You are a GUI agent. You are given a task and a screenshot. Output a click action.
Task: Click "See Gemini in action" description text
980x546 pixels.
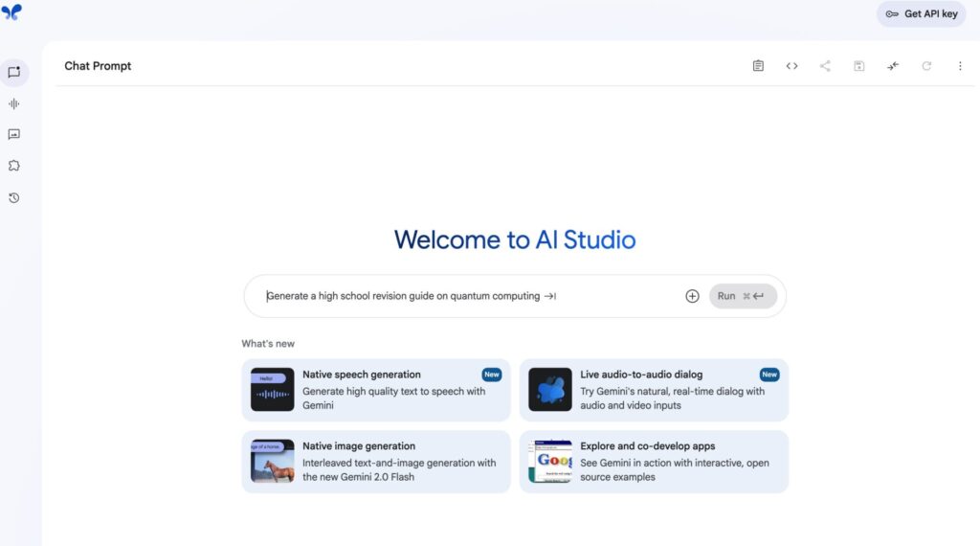pyautogui.click(x=675, y=469)
